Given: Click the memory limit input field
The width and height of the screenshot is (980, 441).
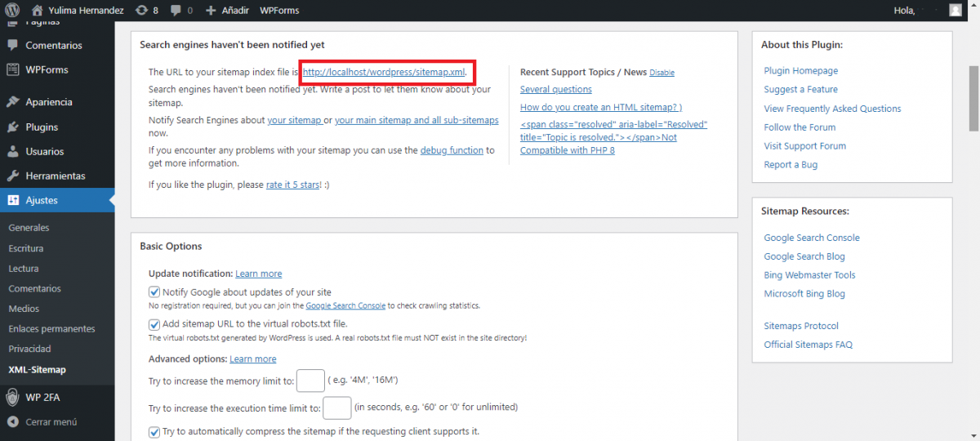Looking at the screenshot, I should [310, 381].
